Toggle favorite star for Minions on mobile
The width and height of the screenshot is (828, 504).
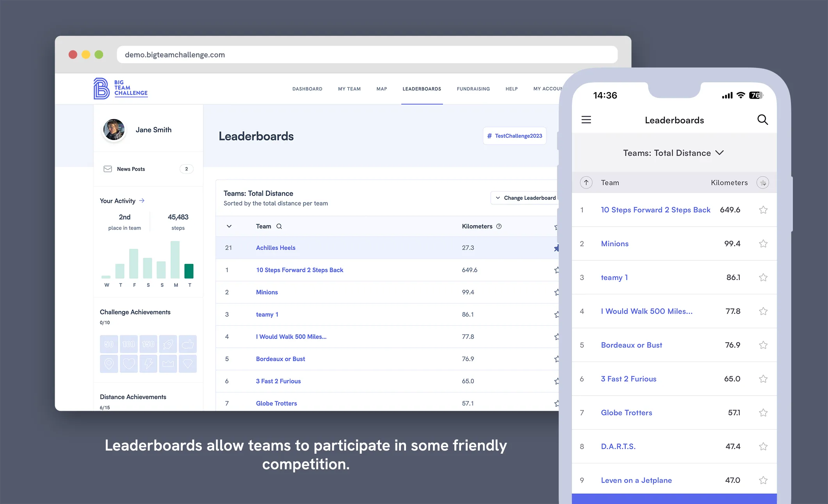tap(763, 244)
